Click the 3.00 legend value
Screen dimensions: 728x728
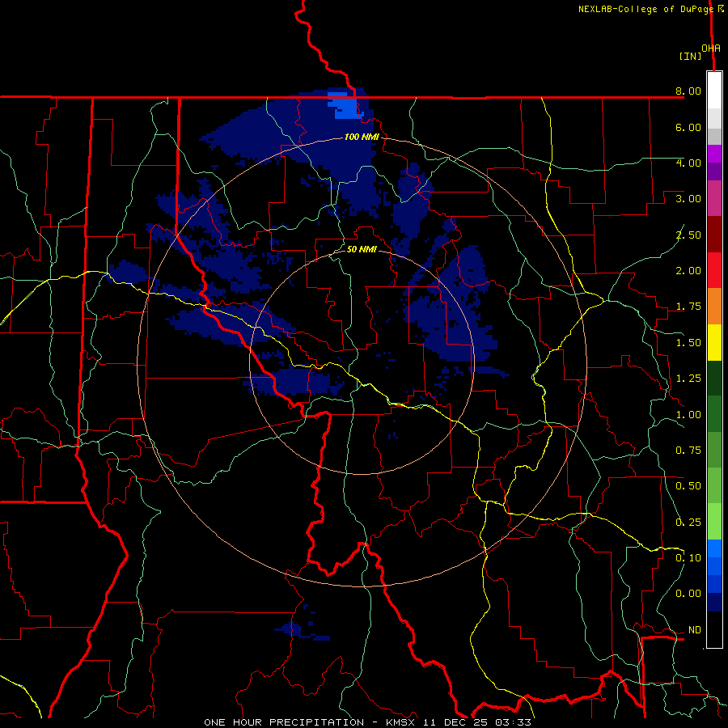688,199
